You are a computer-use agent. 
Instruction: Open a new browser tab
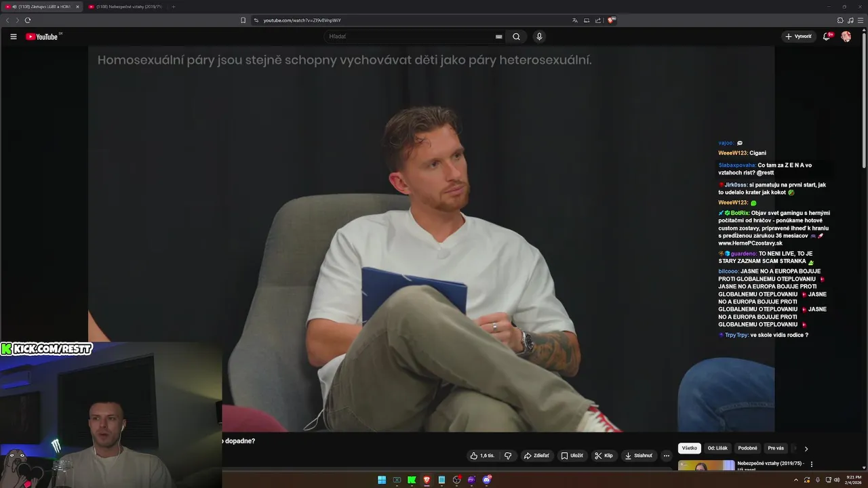(x=173, y=7)
